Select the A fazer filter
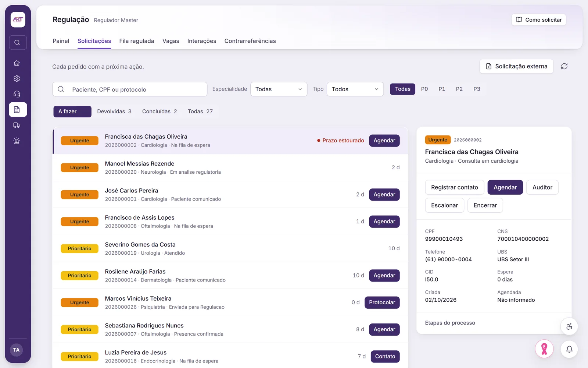 click(72, 112)
